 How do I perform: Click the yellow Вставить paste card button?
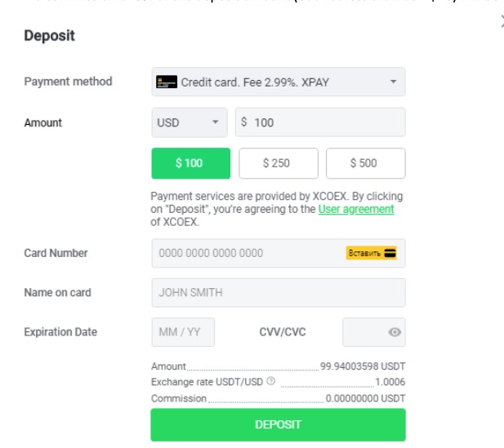click(x=371, y=253)
